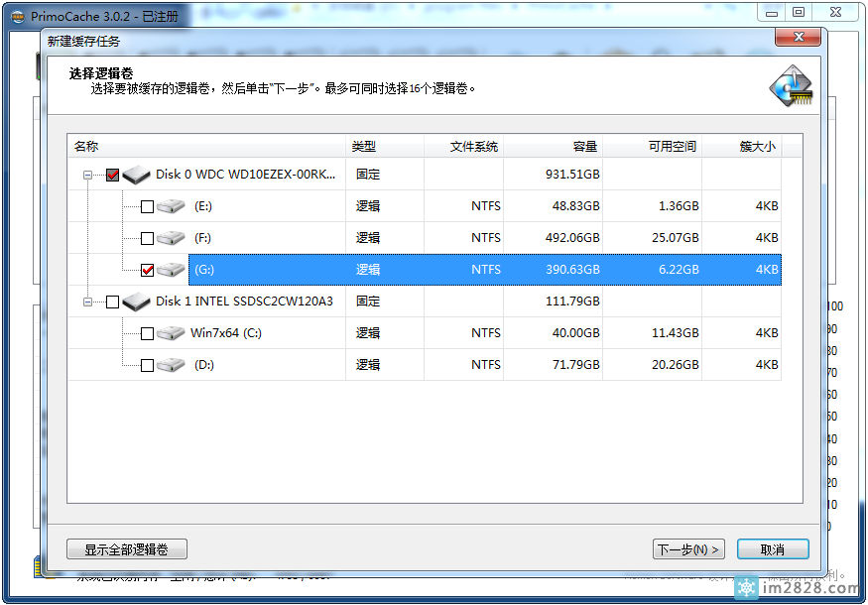Screen dimensions: 868x605
Task: Click the disk icon for Disk 1 INTEL SSD
Action: click(x=136, y=302)
